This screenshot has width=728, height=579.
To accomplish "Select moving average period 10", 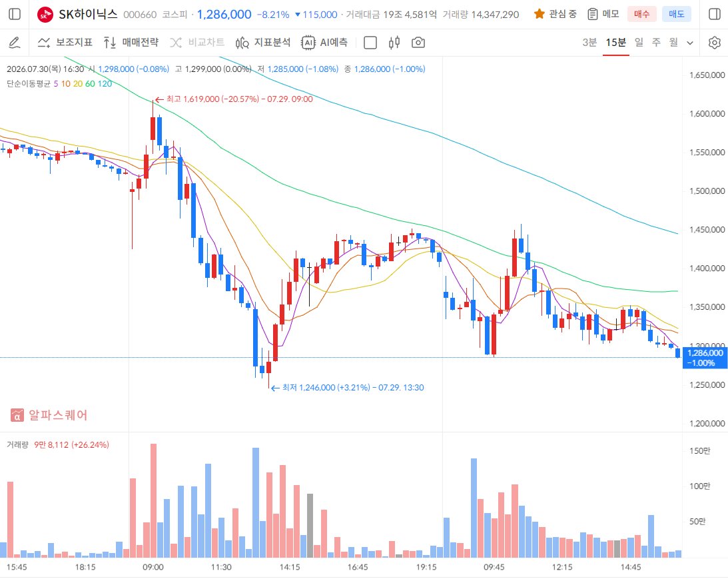I will tap(66, 83).
